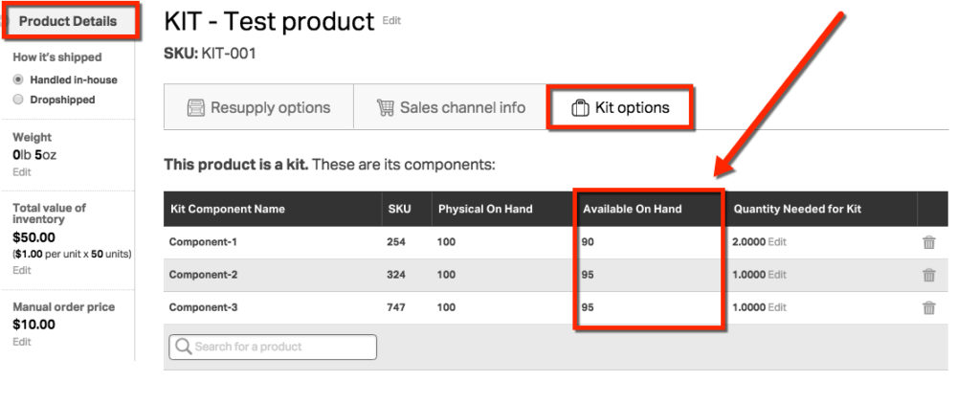Edit quantity needed for Component-2
Image resolution: width=980 pixels, height=404 pixels.
[777, 276]
